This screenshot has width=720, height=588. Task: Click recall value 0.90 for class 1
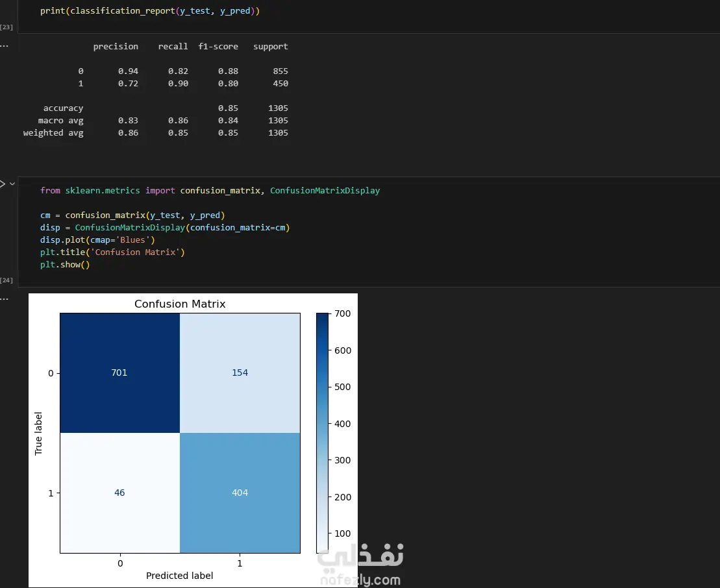point(178,84)
